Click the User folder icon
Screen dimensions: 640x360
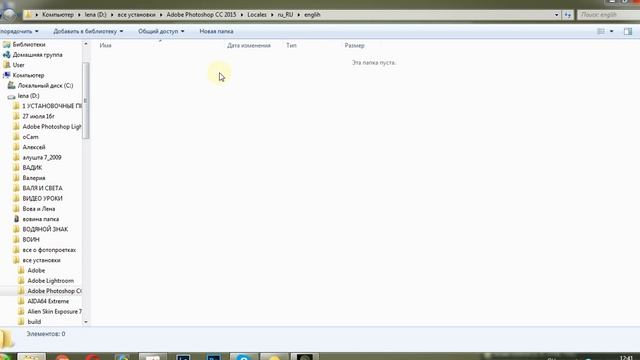[x=7, y=65]
